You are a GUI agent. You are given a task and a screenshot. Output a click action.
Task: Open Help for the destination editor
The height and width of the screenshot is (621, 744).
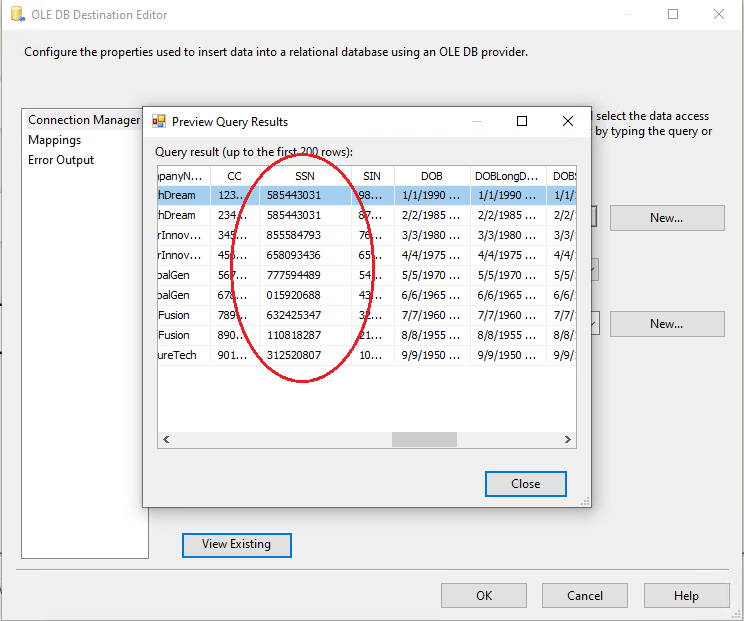(x=686, y=596)
